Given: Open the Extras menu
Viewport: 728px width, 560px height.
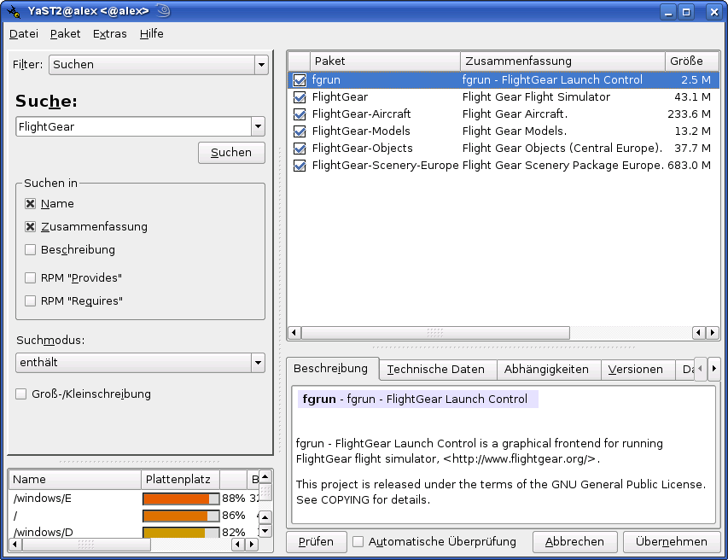Looking at the screenshot, I should point(109,34).
